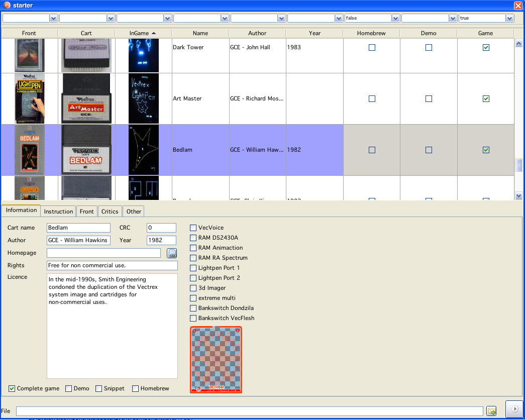Screen dimensions: 525x420
Task: Click the Dark Tower in-game screenshot
Action: (x=143, y=54)
